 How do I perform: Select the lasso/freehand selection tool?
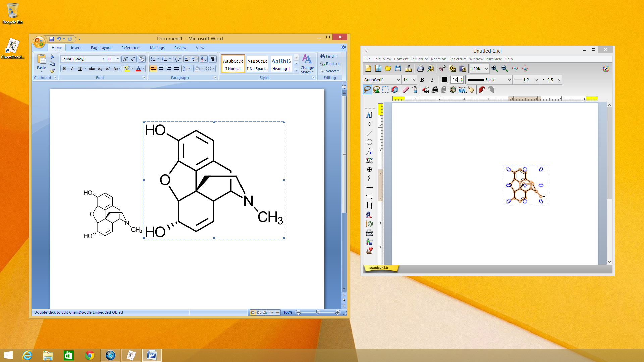[367, 90]
